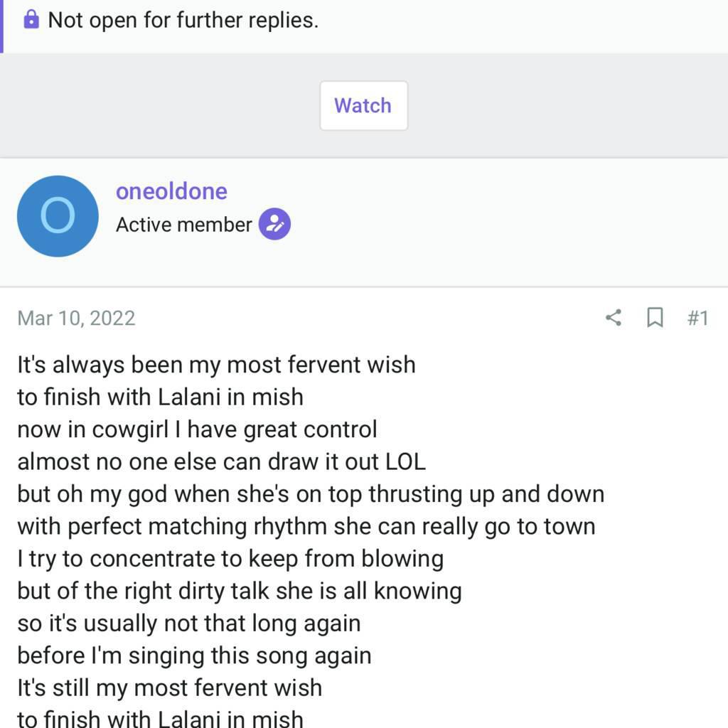
Task: Click the 'Not open for further replies' notice
Action: coord(183,20)
